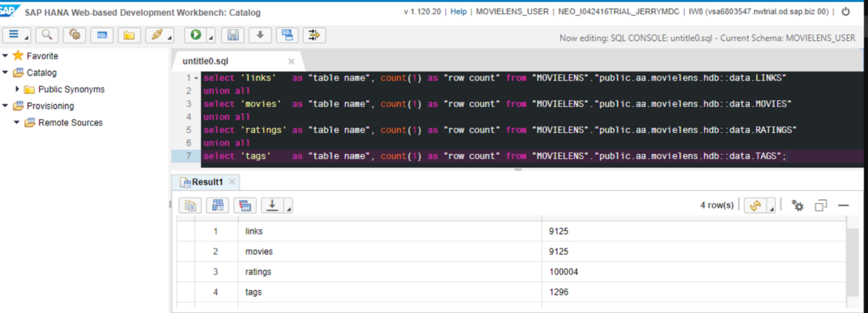The height and width of the screenshot is (313, 868).
Task: Click the SQL save-as icon in toolbar
Action: [x=287, y=35]
